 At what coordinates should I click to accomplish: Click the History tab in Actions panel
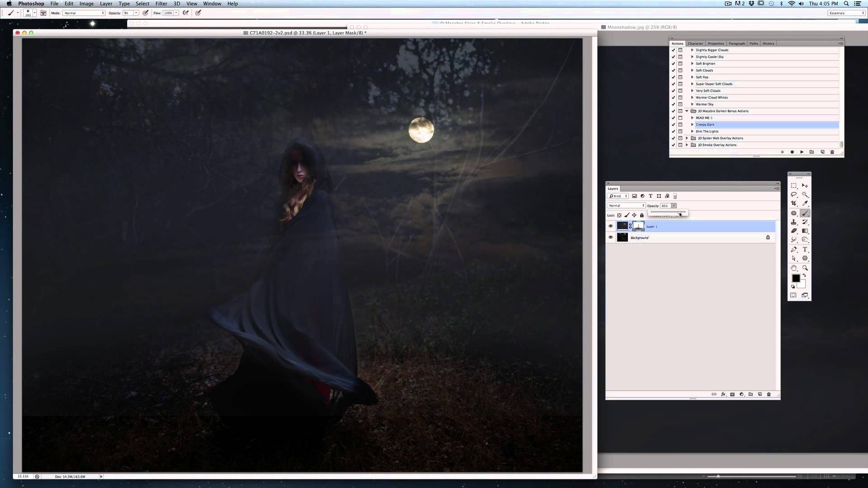coord(769,43)
